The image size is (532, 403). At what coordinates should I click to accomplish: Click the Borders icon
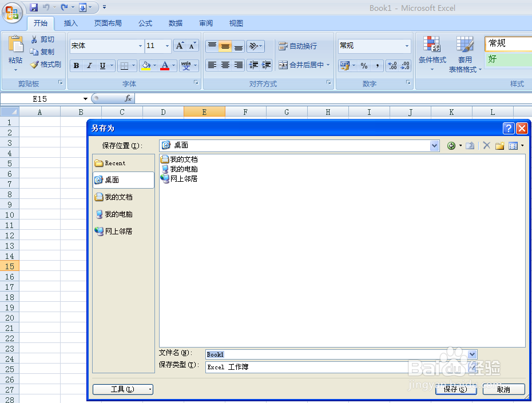point(124,65)
